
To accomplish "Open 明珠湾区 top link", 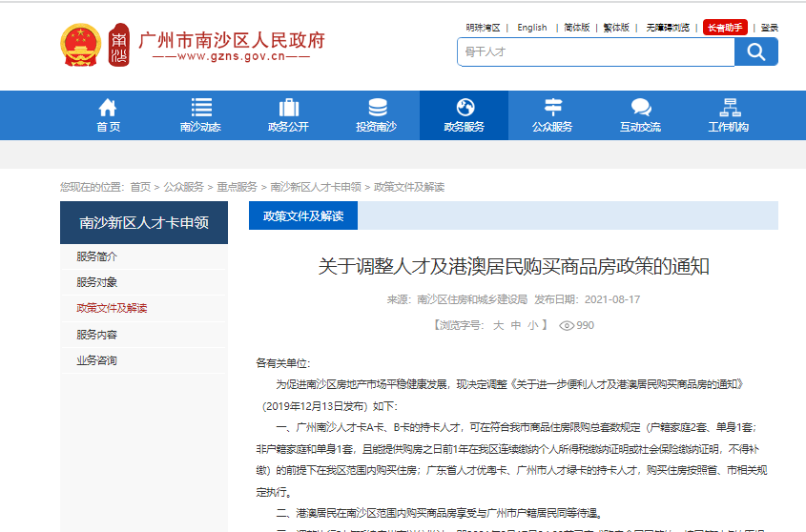I will 483,28.
